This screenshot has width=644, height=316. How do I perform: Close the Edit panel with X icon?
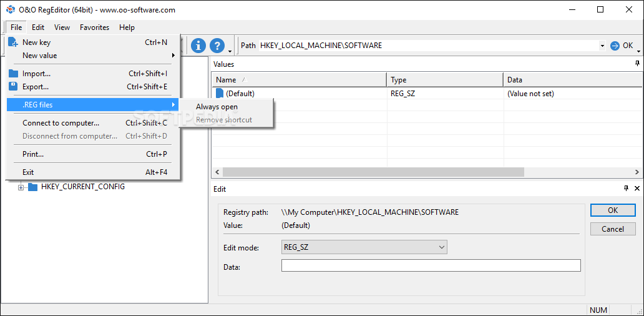tap(637, 188)
